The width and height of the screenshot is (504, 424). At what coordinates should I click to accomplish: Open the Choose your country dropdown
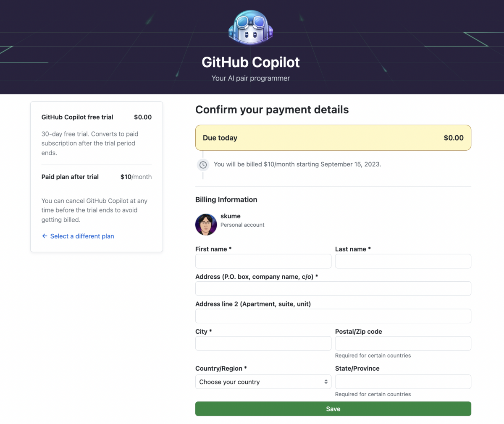263,382
